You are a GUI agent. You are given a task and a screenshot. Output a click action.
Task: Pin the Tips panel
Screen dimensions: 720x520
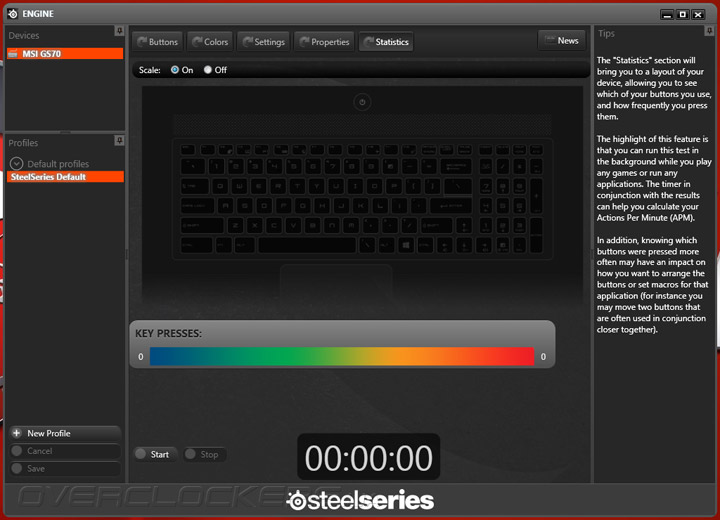click(x=709, y=31)
